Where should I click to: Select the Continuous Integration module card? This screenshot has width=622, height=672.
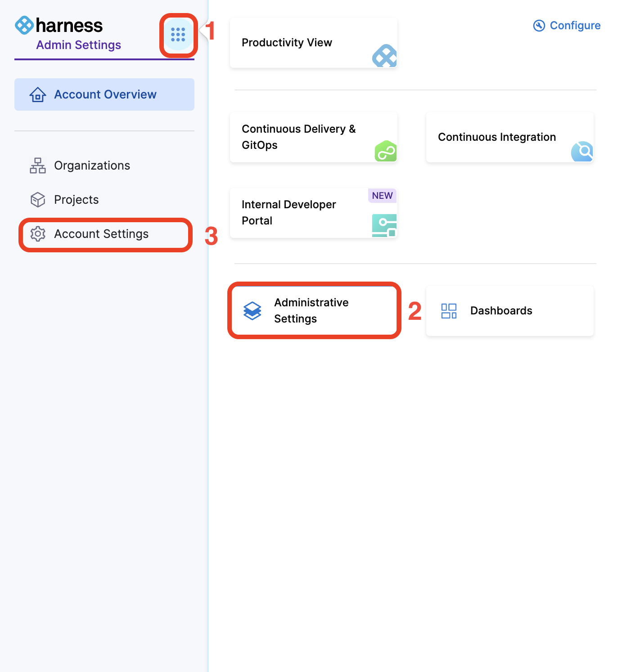coord(497,137)
